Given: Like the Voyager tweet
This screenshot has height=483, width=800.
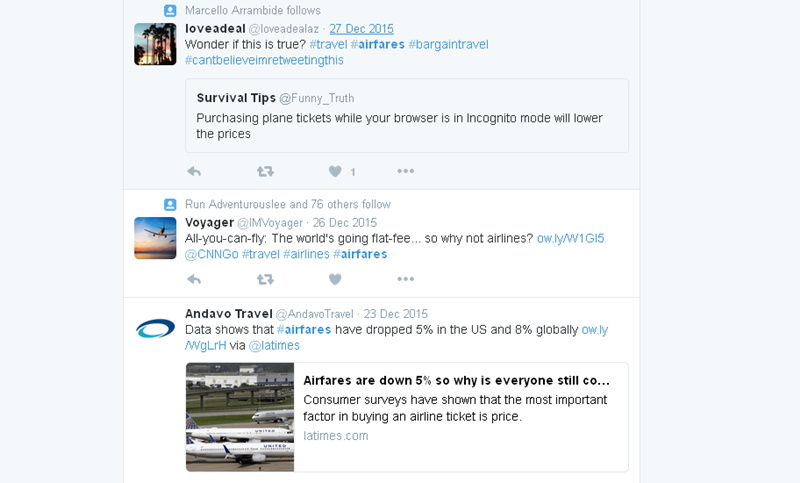Looking at the screenshot, I should (335, 279).
